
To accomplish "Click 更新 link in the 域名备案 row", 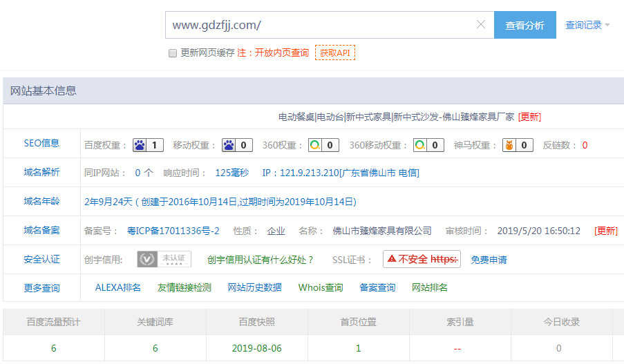I will [x=606, y=231].
